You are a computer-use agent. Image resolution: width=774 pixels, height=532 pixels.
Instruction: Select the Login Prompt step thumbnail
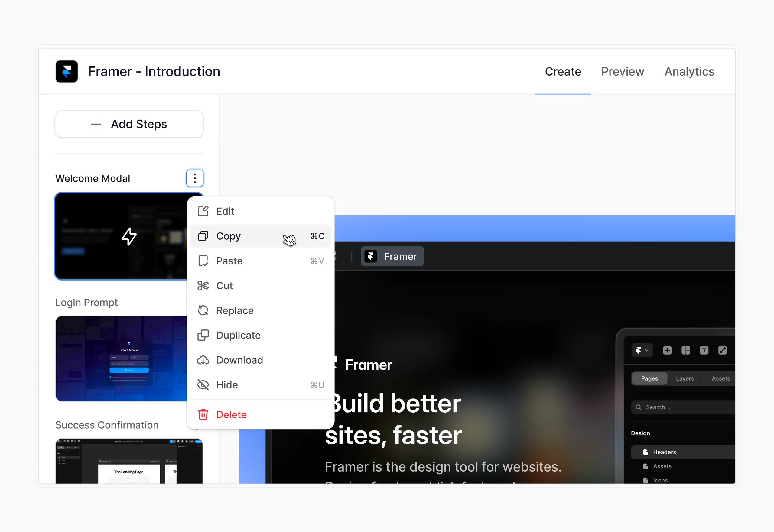point(121,359)
